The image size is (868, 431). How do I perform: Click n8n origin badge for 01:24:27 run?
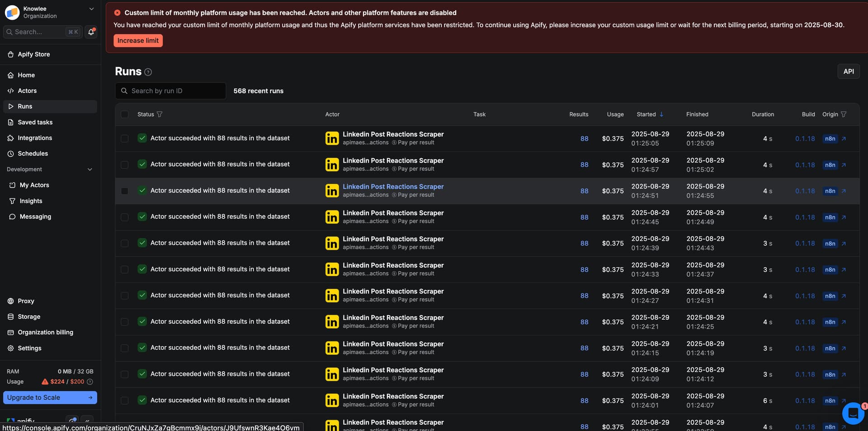click(x=830, y=296)
